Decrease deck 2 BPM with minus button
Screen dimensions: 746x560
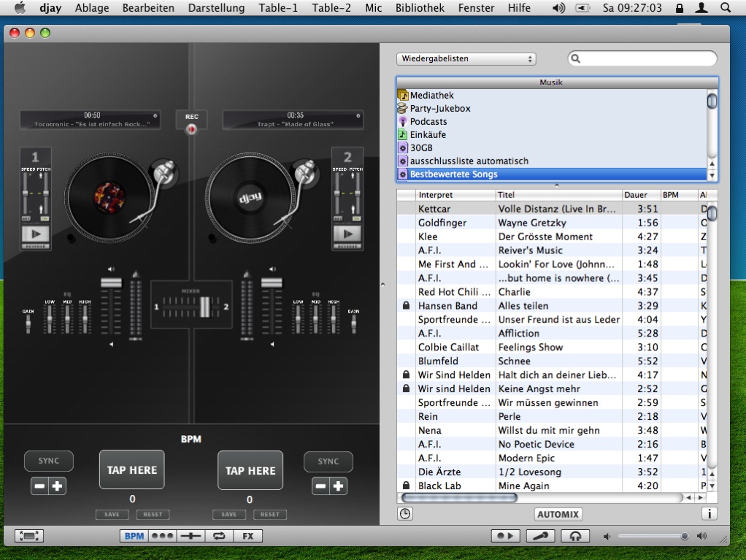click(321, 486)
